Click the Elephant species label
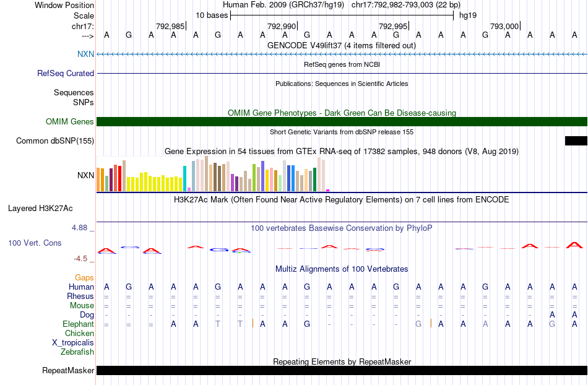This screenshot has width=588, height=385. pos(78,324)
